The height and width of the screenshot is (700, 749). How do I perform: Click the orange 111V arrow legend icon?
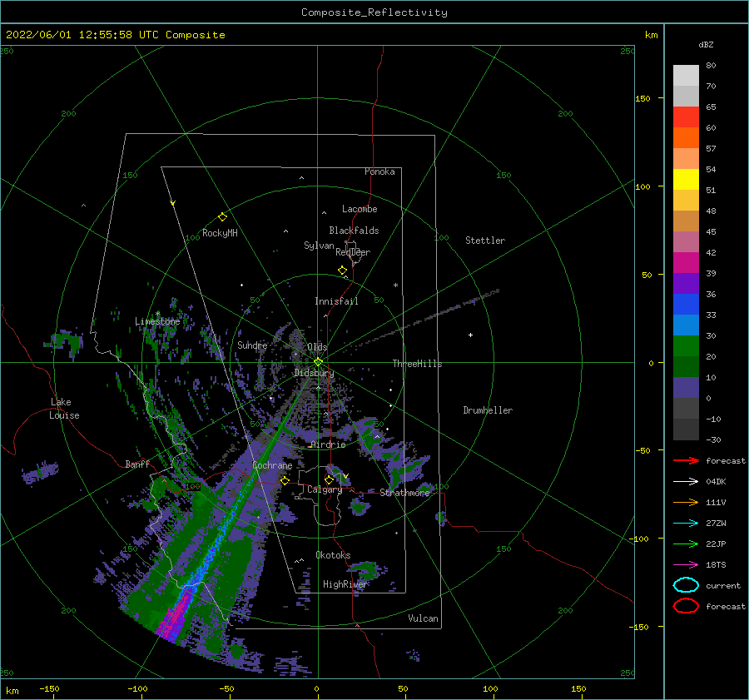tap(686, 502)
